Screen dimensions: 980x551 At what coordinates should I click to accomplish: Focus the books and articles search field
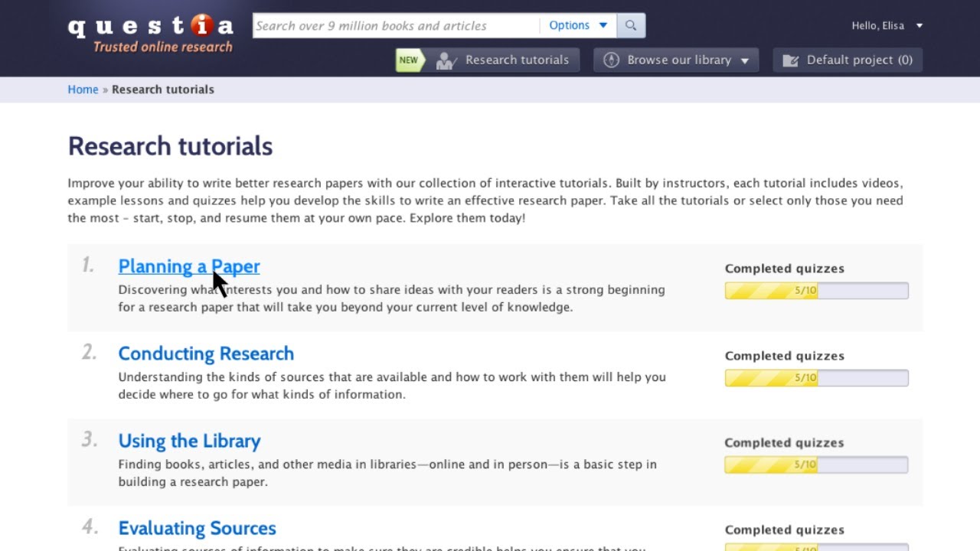point(397,25)
